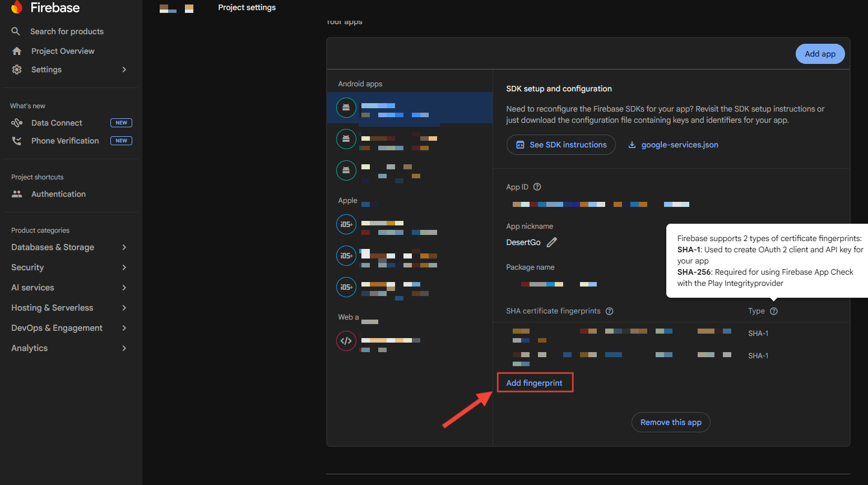Expand the Security category chevron
Viewport: 868px width, 485px height.
124,267
